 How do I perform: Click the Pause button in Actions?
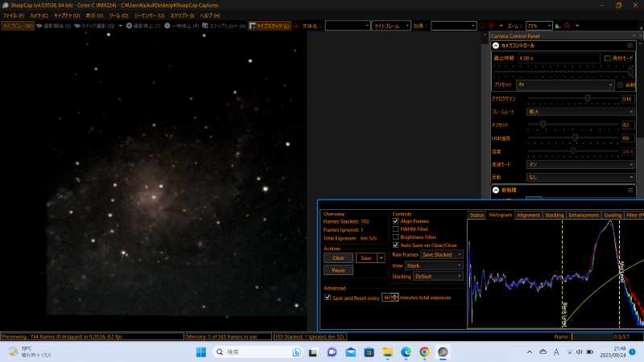(x=338, y=270)
